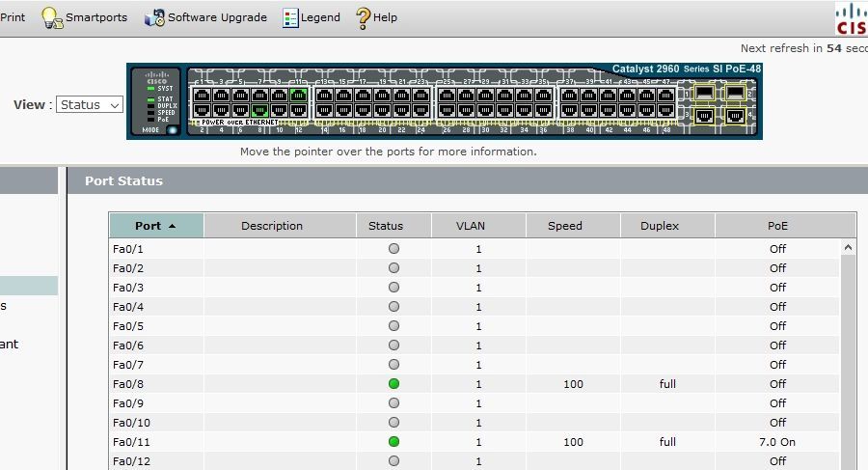Click the Help question mark icon
The width and height of the screenshot is (868, 470).
click(x=363, y=17)
